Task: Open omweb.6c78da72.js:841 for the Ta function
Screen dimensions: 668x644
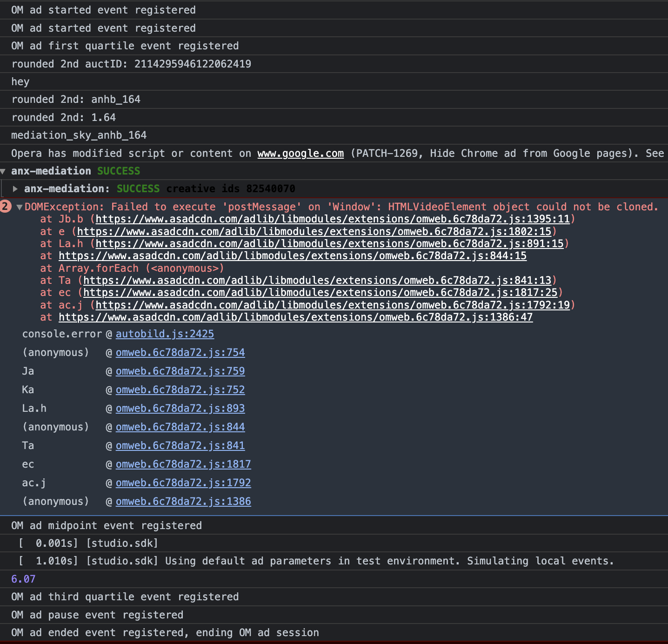Action: (180, 445)
